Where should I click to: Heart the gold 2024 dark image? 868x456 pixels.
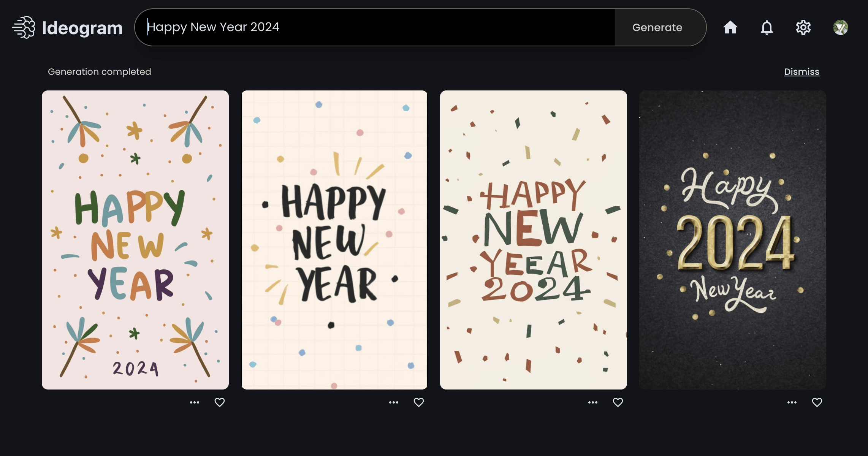pyautogui.click(x=817, y=402)
